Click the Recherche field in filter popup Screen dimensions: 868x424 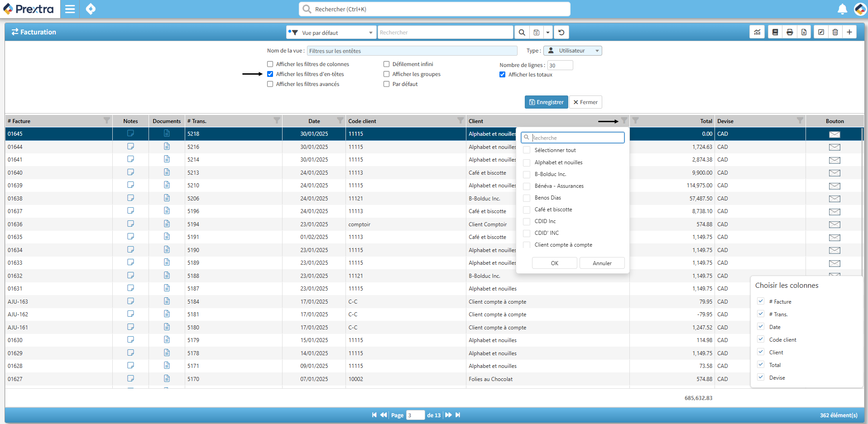click(573, 138)
